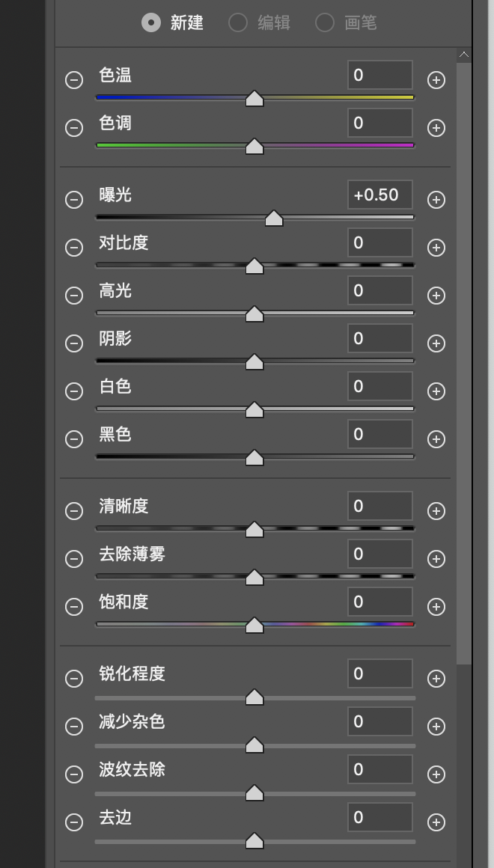Click the minus icon beside 阴影
Image resolution: width=494 pixels, height=868 pixels.
pos(74,343)
